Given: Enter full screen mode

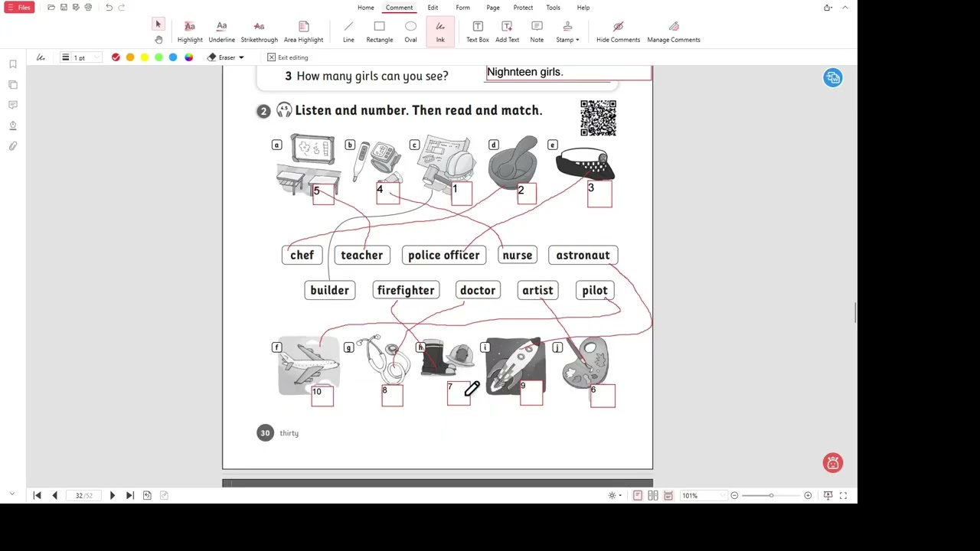Looking at the screenshot, I should coord(843,495).
